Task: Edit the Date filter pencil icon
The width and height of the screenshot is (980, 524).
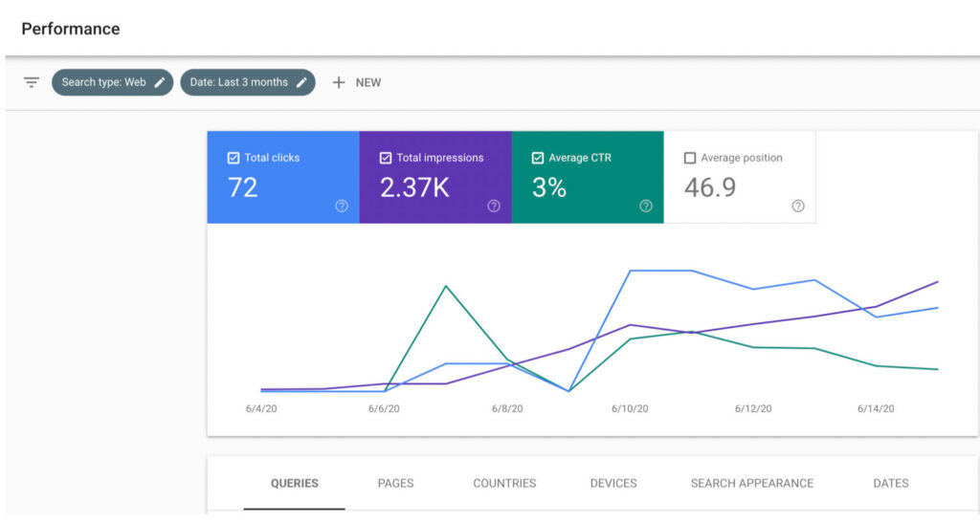Action: 301,82
